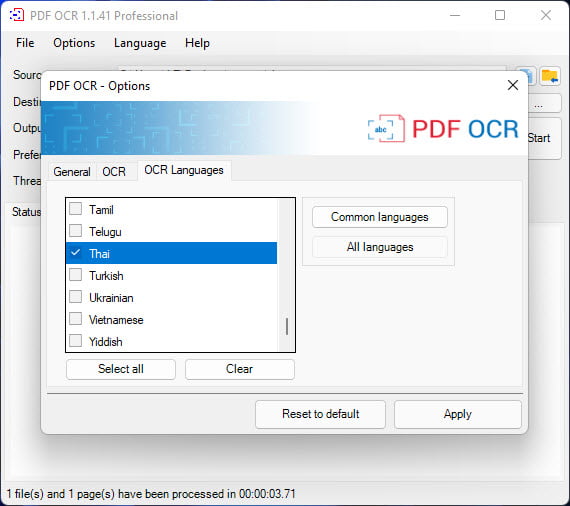Screen dimensions: 570x506
Task: Switch to the General tab
Action: 72,172
